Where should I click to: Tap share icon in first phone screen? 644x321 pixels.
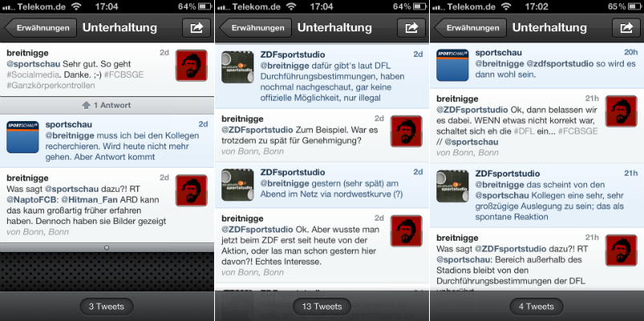tap(196, 28)
